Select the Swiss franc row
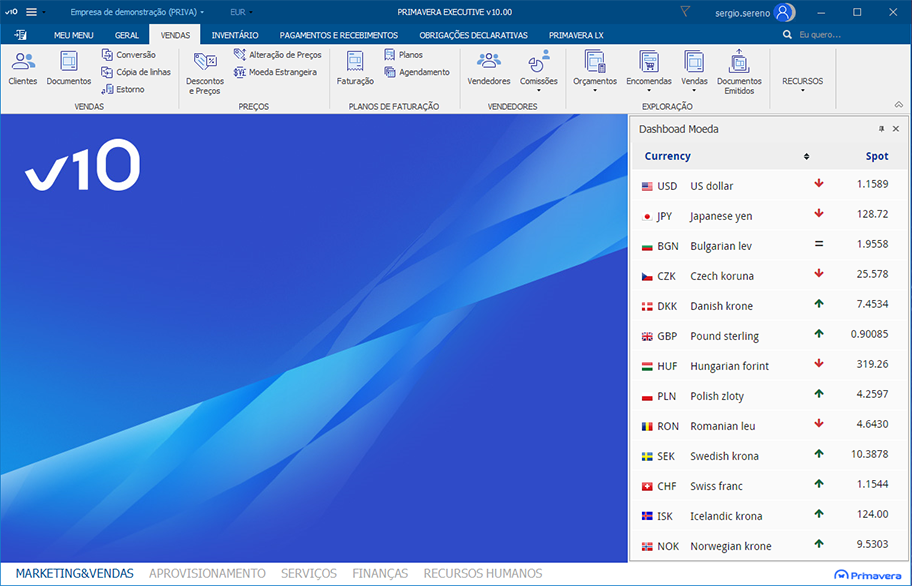The width and height of the screenshot is (912, 586). (x=769, y=486)
